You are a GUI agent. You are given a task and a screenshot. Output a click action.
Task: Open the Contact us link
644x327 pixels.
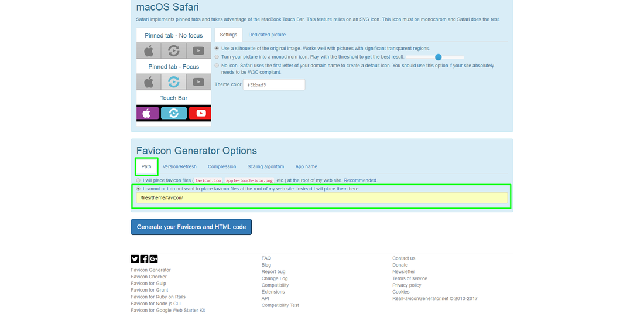tap(404, 258)
